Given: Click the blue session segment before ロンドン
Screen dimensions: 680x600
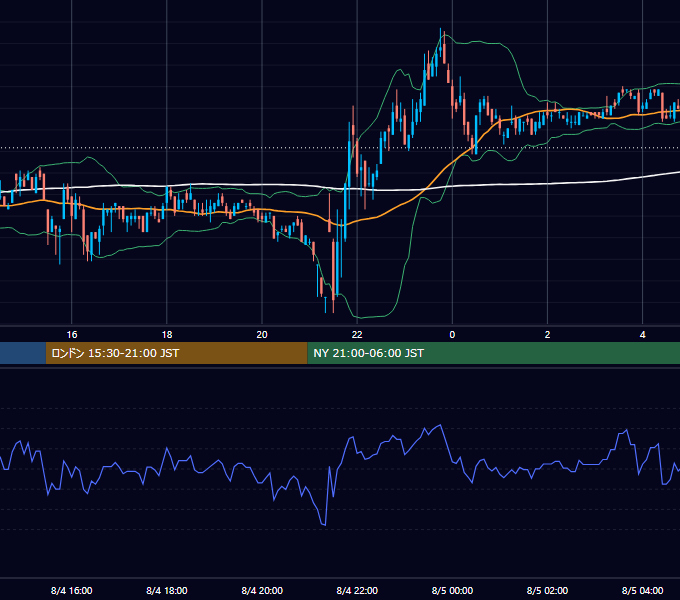Looking at the screenshot, I should pyautogui.click(x=23, y=353).
